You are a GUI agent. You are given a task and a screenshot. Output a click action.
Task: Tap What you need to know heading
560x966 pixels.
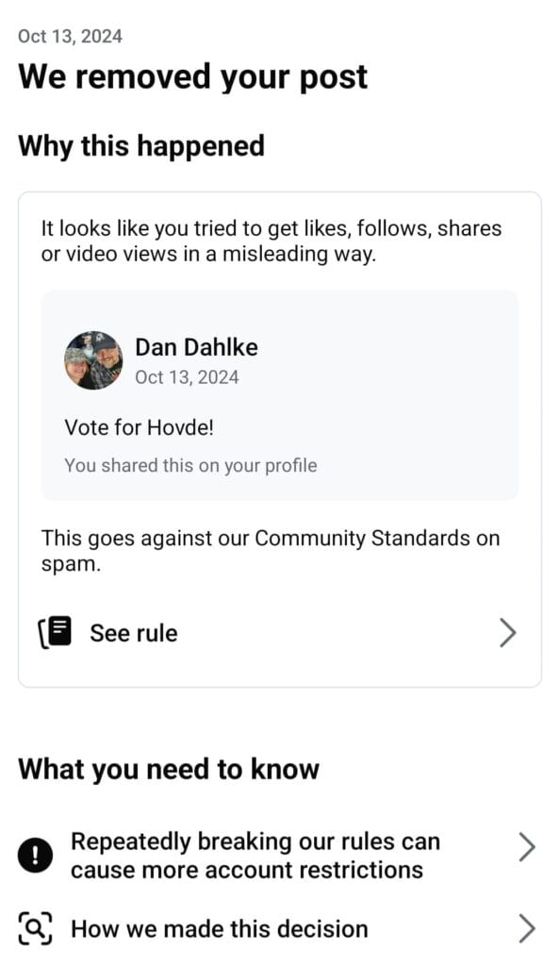(169, 770)
